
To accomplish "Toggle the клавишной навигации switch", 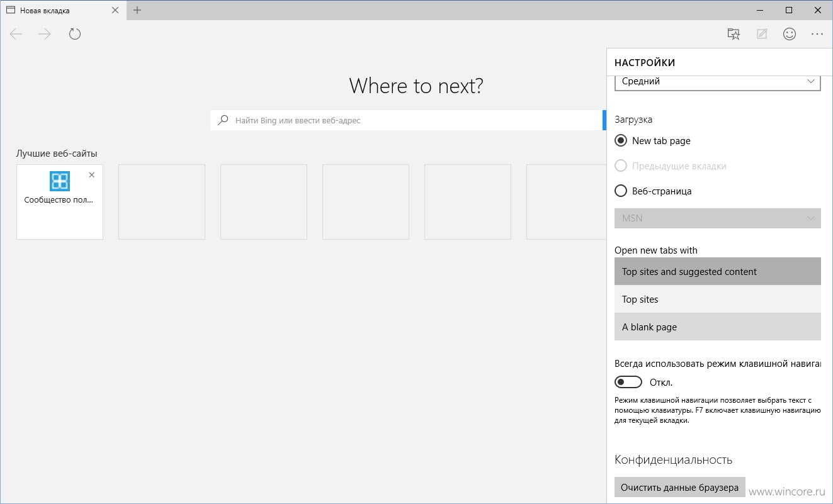I will 628,382.
